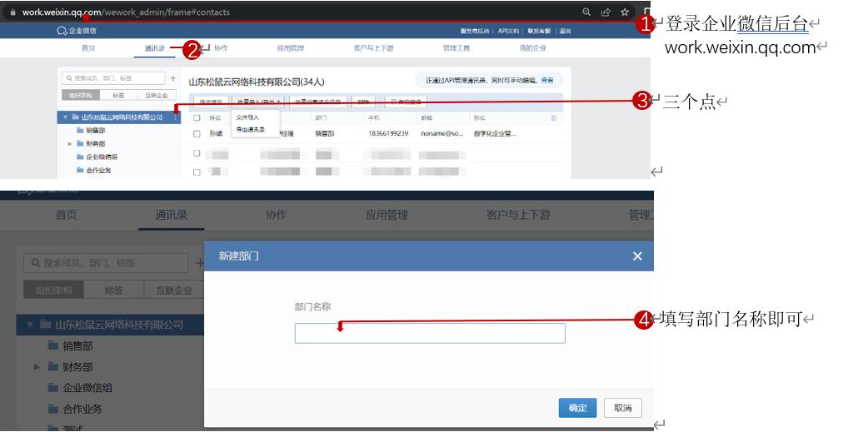Image resolution: width=868 pixels, height=432 pixels.
Task: Close the 新建部门 dialog with the X
Action: [637, 256]
